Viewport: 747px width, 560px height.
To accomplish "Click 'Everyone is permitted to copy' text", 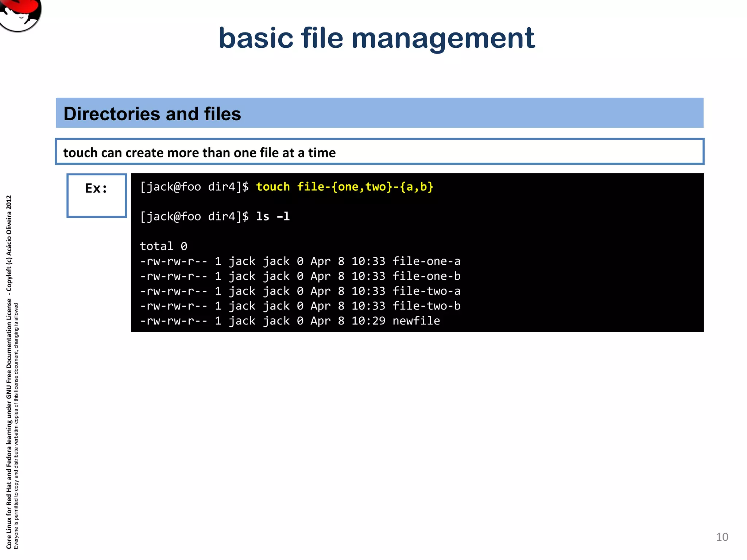I will point(16,426).
